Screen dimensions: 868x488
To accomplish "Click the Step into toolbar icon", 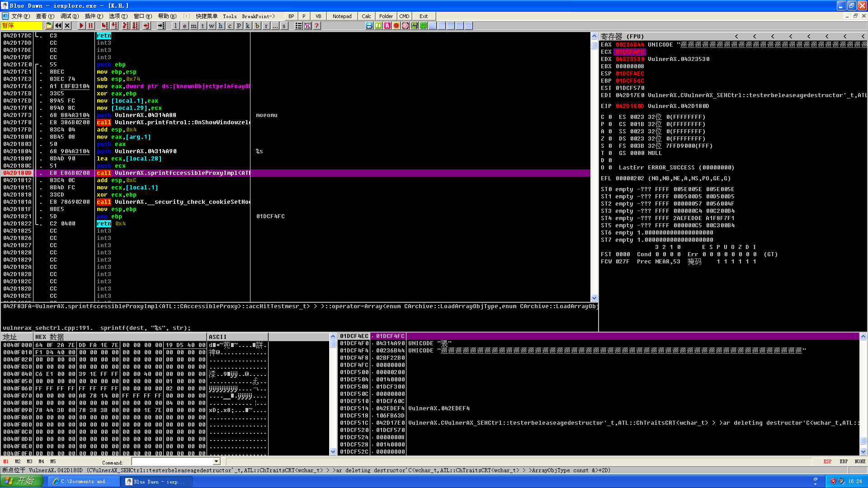I will coord(105,26).
